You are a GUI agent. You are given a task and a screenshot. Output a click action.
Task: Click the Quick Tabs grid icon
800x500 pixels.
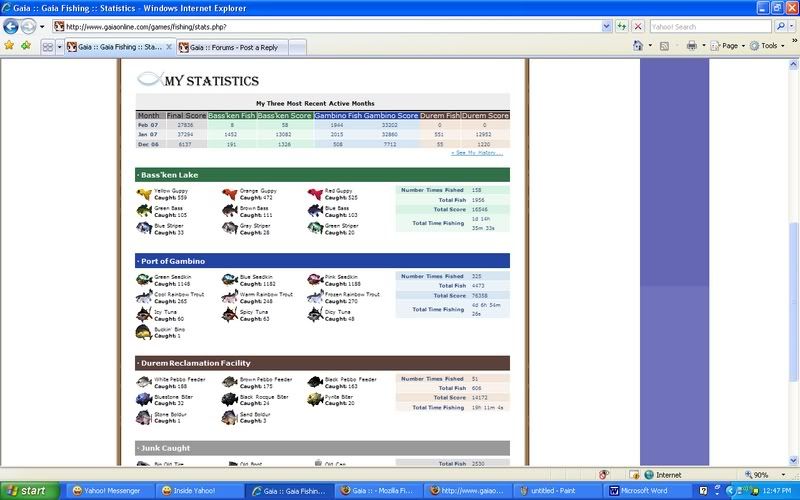47,47
